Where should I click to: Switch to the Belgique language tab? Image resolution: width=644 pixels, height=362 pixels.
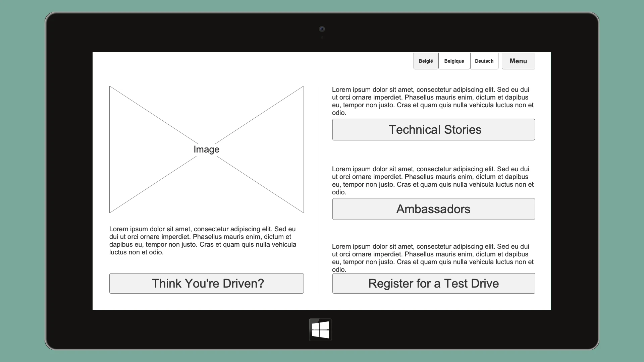[454, 61]
